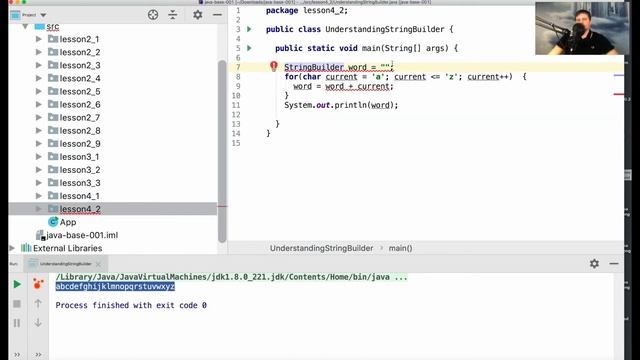
Task: Expand the lesson2_3 folder
Action: click(x=39, y=65)
